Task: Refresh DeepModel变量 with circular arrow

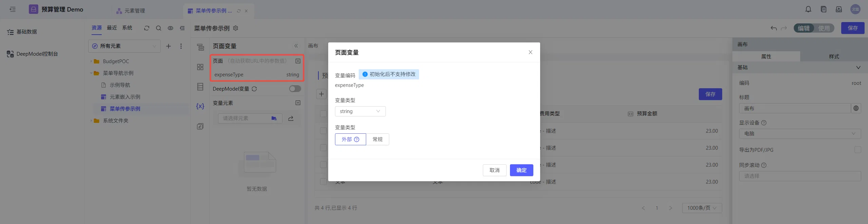Action: click(x=254, y=89)
